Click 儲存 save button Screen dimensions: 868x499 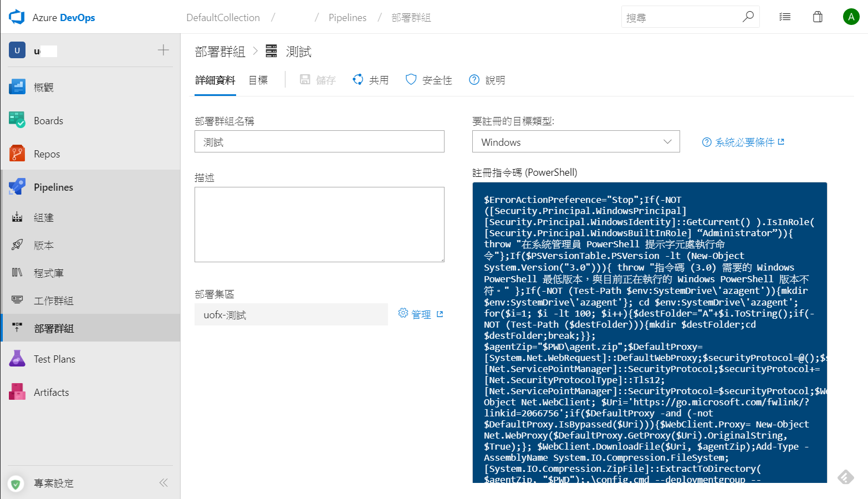pos(318,80)
